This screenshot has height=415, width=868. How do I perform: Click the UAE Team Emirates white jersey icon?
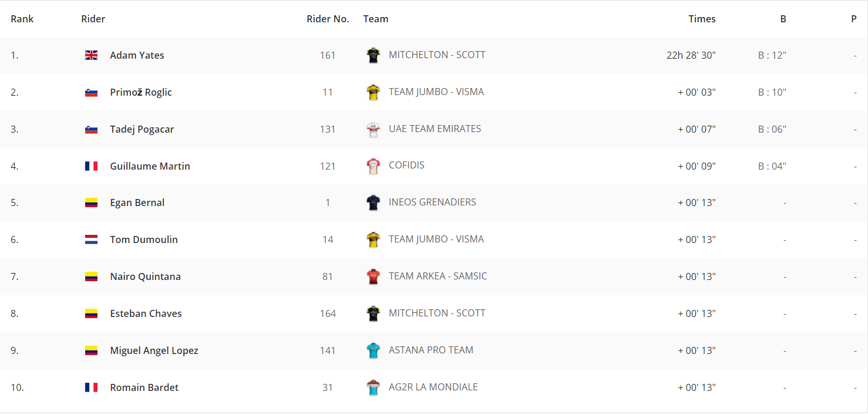373,129
